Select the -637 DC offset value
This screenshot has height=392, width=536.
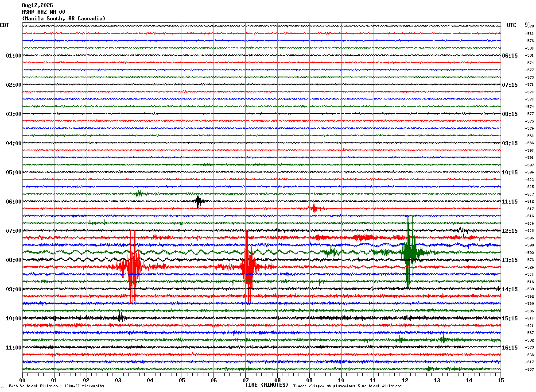tap(529, 369)
